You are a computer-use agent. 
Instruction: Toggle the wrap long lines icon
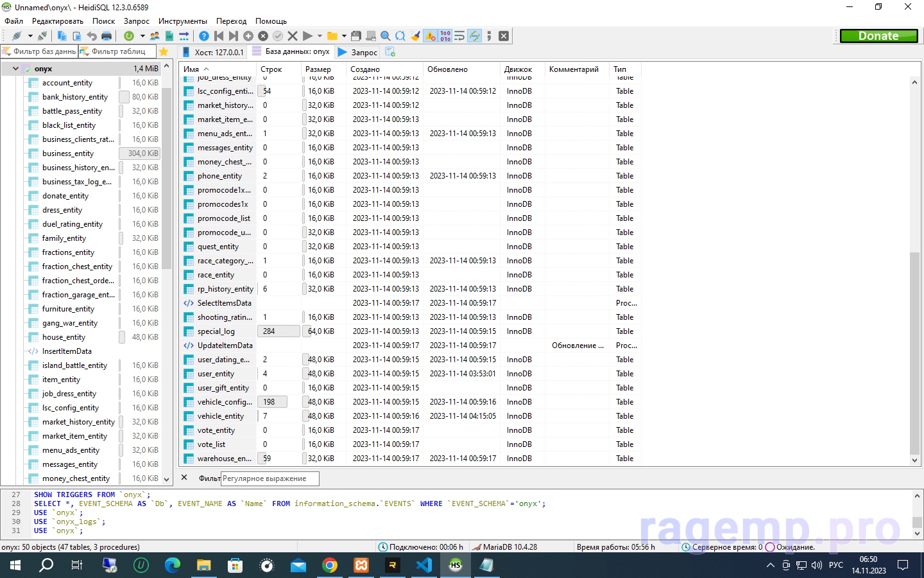tap(459, 36)
